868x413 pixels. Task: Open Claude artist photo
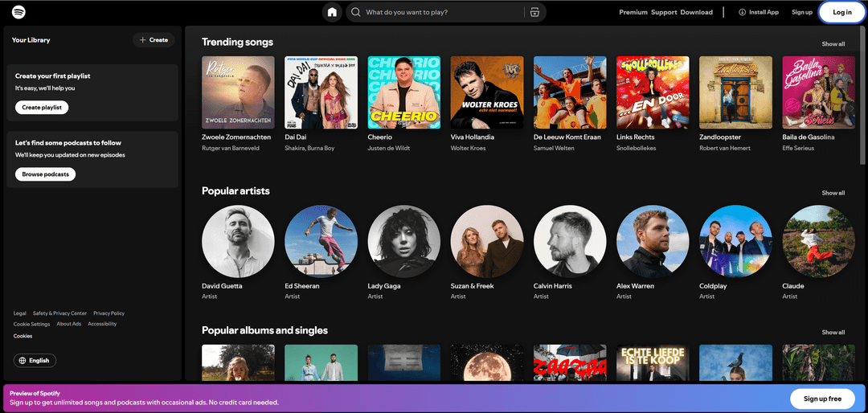pyautogui.click(x=819, y=241)
